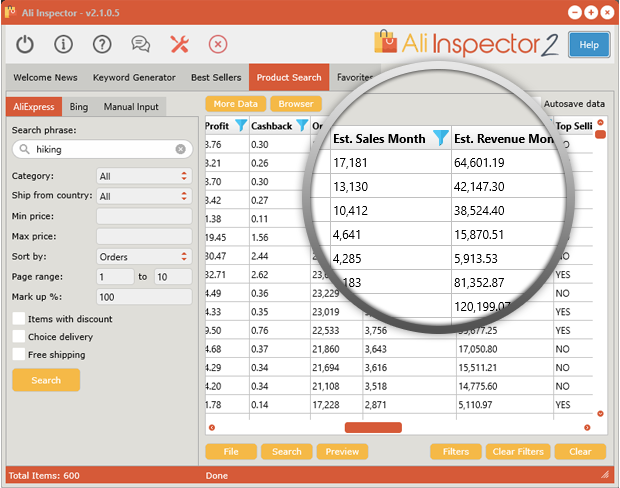Click the large Search button in left panel

(x=46, y=380)
